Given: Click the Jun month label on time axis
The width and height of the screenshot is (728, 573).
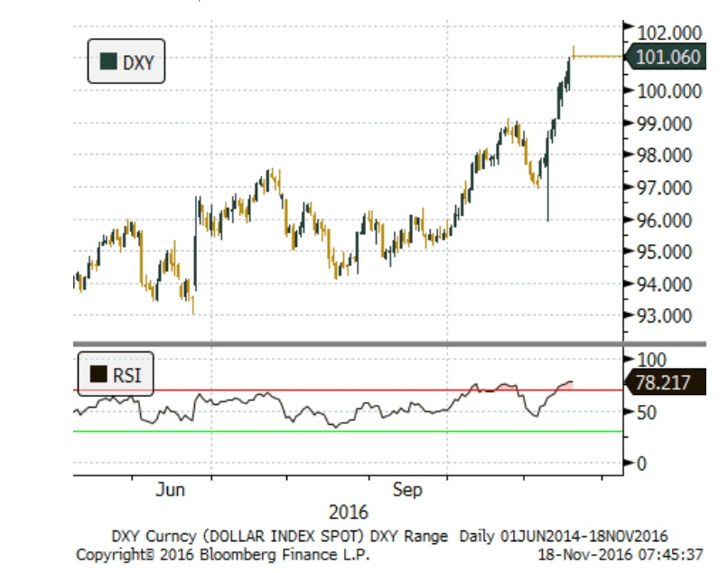Looking at the screenshot, I should tap(170, 489).
